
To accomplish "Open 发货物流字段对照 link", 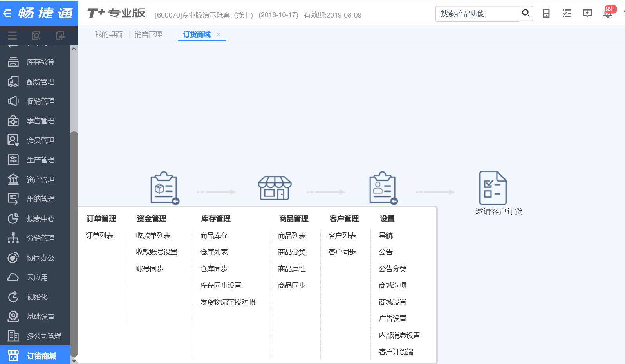I will click(x=228, y=302).
